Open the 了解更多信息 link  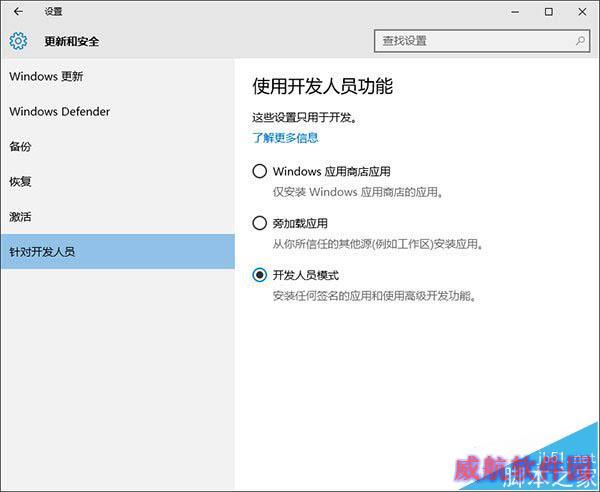coord(285,137)
